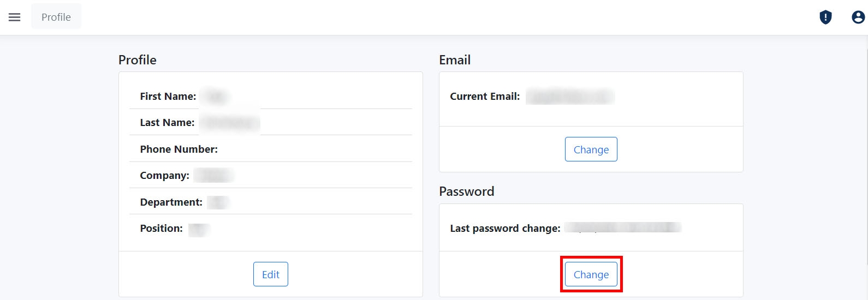
Task: Click the blurred last password change date
Action: pos(623,228)
